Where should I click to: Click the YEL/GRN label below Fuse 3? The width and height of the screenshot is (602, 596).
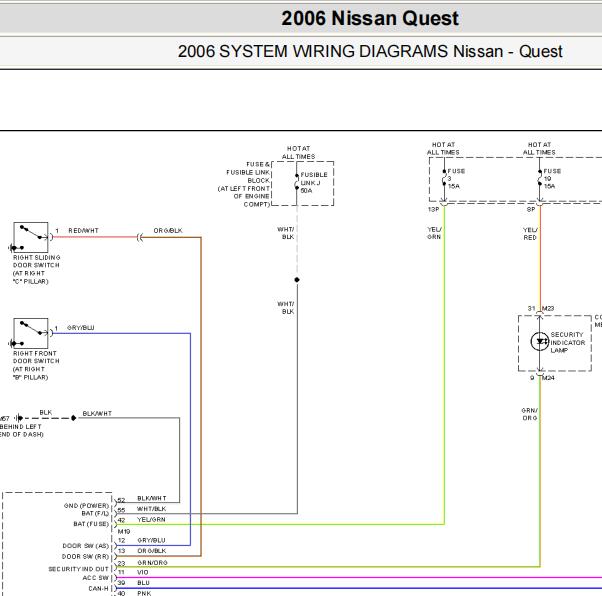click(x=434, y=233)
